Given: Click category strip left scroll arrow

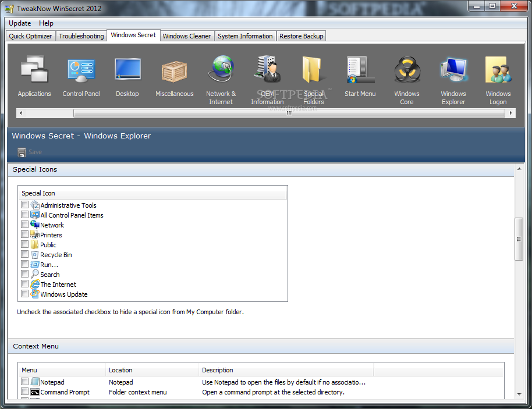Looking at the screenshot, I should tap(21, 113).
